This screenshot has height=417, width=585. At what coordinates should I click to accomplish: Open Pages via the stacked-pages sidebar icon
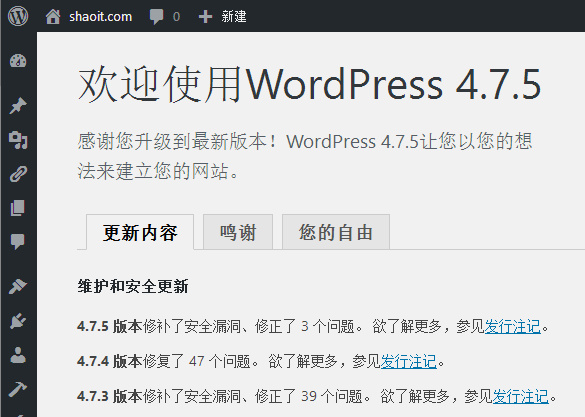[x=18, y=208]
